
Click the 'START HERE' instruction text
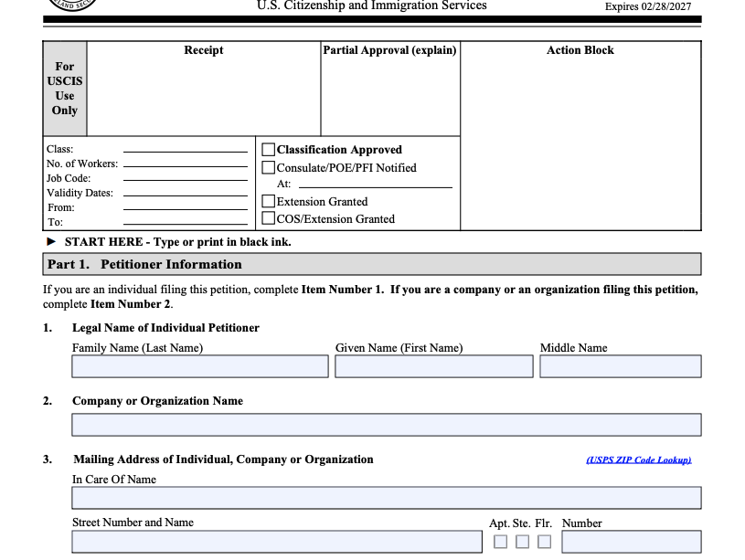tap(177, 242)
